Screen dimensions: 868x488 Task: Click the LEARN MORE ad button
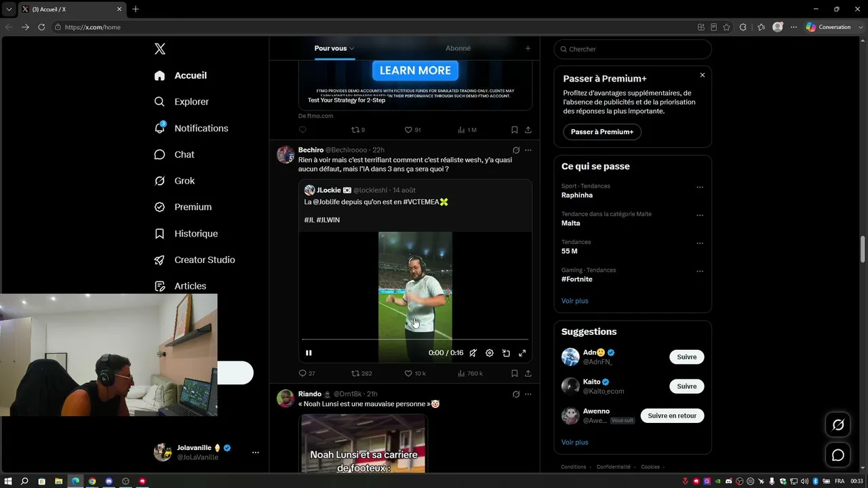(x=415, y=70)
